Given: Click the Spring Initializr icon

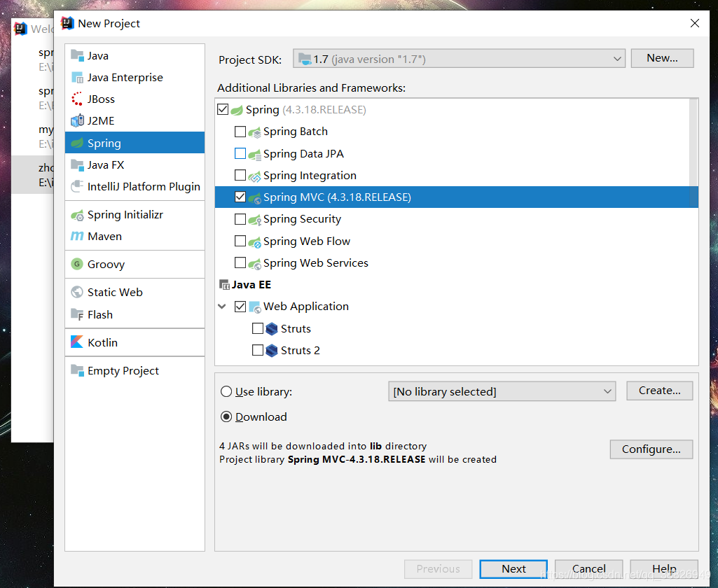Looking at the screenshot, I should [77, 215].
